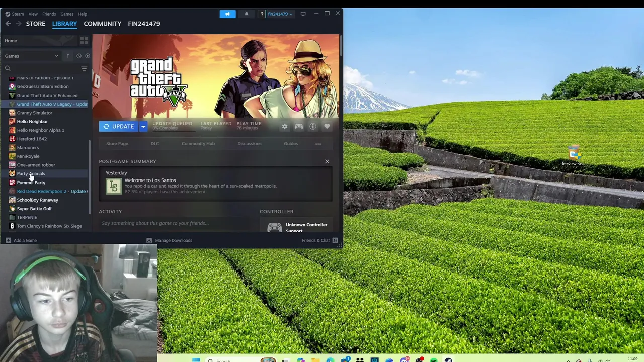Open the Windows Start menu
The height and width of the screenshot is (362, 644).
pos(196,359)
